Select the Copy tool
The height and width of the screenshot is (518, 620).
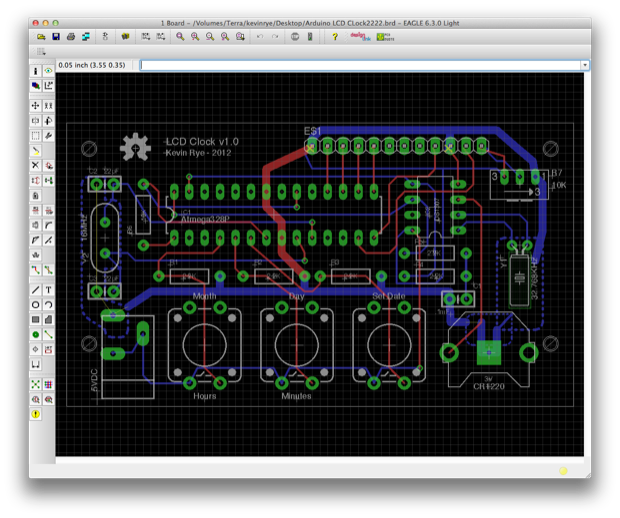48,106
